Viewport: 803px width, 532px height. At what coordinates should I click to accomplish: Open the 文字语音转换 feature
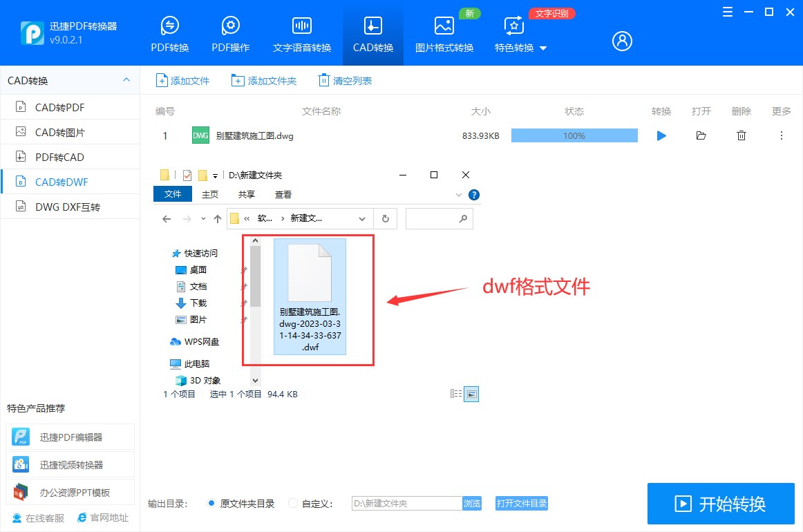[301, 32]
